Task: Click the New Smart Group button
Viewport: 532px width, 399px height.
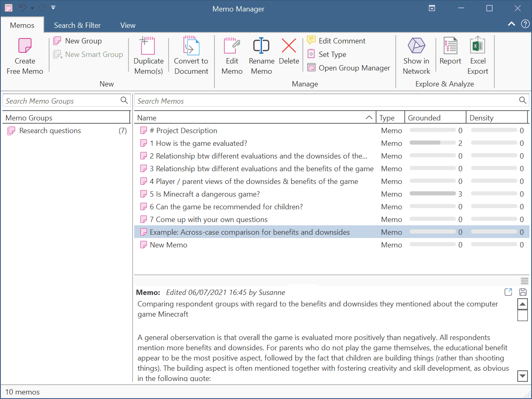Action: click(88, 54)
